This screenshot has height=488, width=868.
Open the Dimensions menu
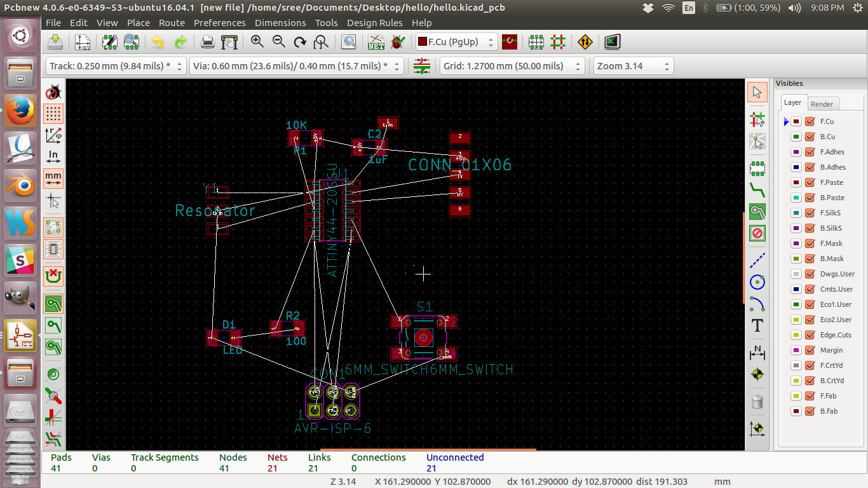click(280, 22)
